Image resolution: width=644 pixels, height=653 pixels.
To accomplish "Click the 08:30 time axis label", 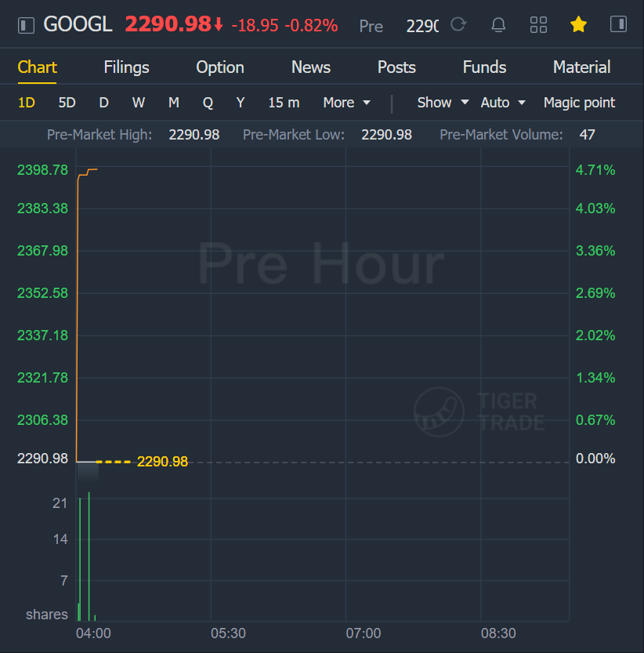I will coord(498,633).
